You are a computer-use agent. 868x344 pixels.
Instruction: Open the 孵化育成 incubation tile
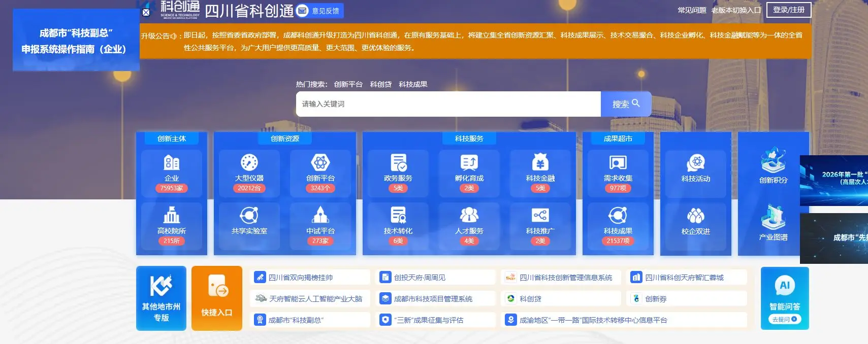tap(469, 174)
